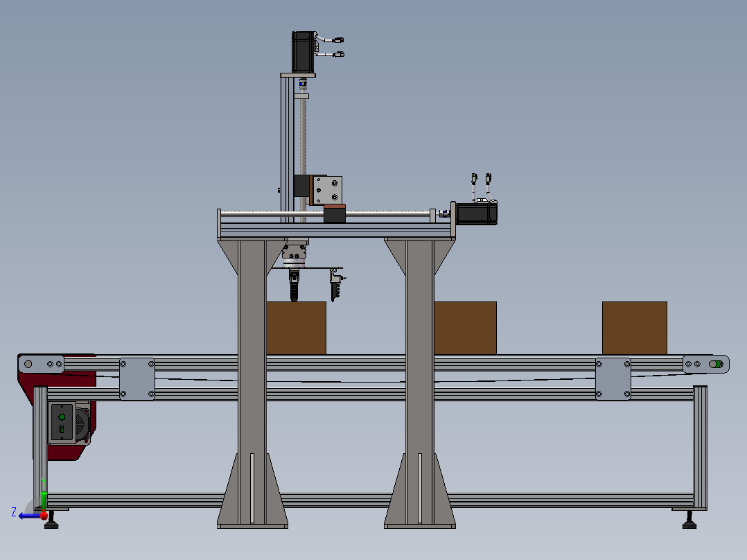The height and width of the screenshot is (560, 747).
Task: Select the right gray joining plate on the conveyor frame
Action: (x=613, y=379)
